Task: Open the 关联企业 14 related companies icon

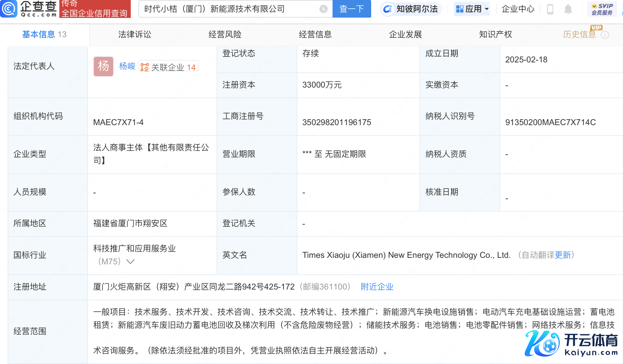Action: [145, 67]
